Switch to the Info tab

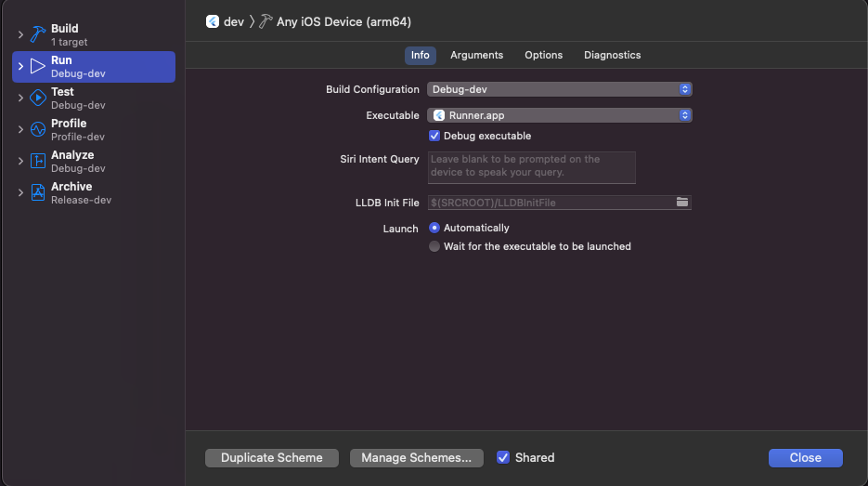[421, 55]
